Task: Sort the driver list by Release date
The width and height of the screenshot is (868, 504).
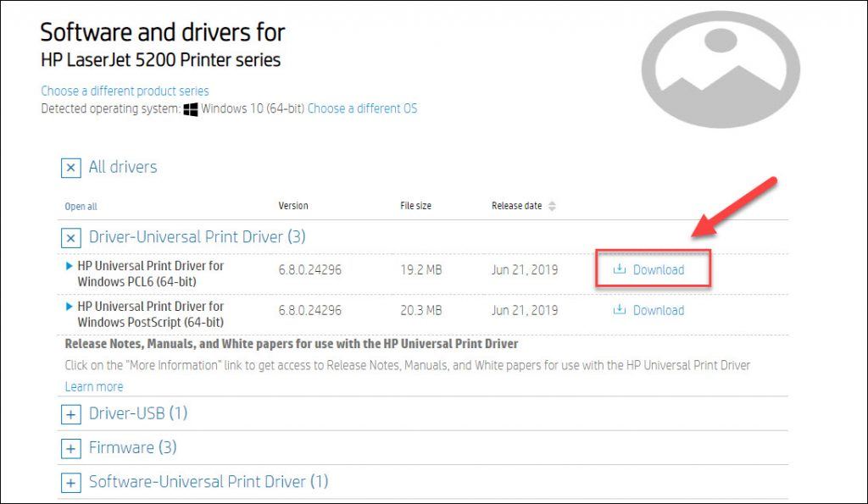Action: (x=552, y=206)
